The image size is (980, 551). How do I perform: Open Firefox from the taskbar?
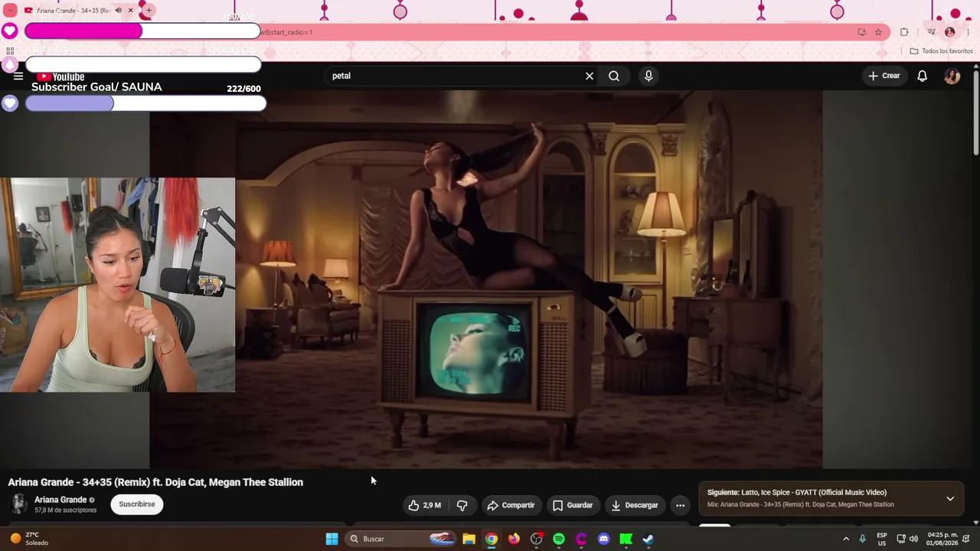pos(514,539)
